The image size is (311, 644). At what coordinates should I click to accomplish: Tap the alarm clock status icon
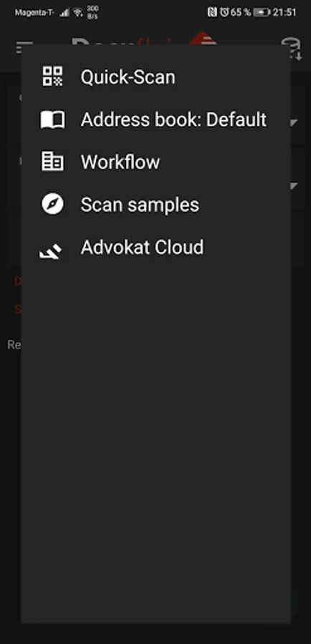point(224,12)
